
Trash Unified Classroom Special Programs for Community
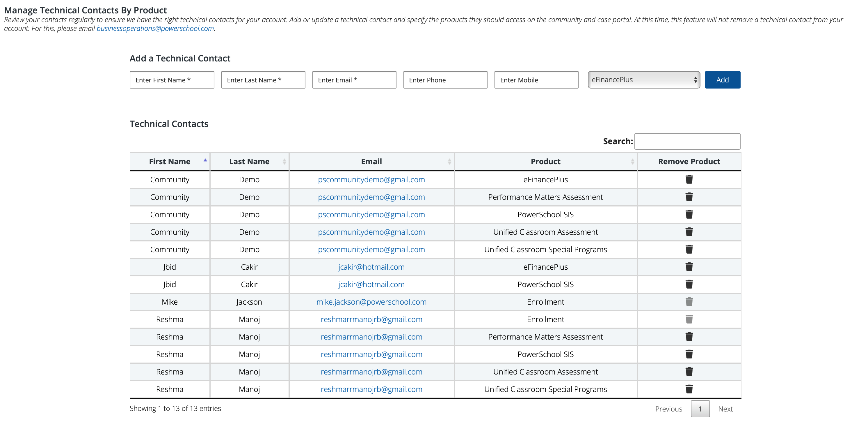689,250
